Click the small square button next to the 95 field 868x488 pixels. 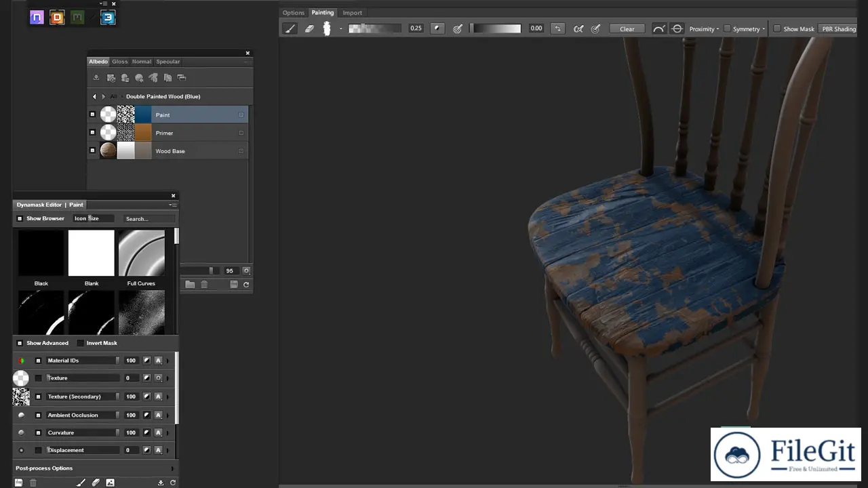pyautogui.click(x=246, y=270)
